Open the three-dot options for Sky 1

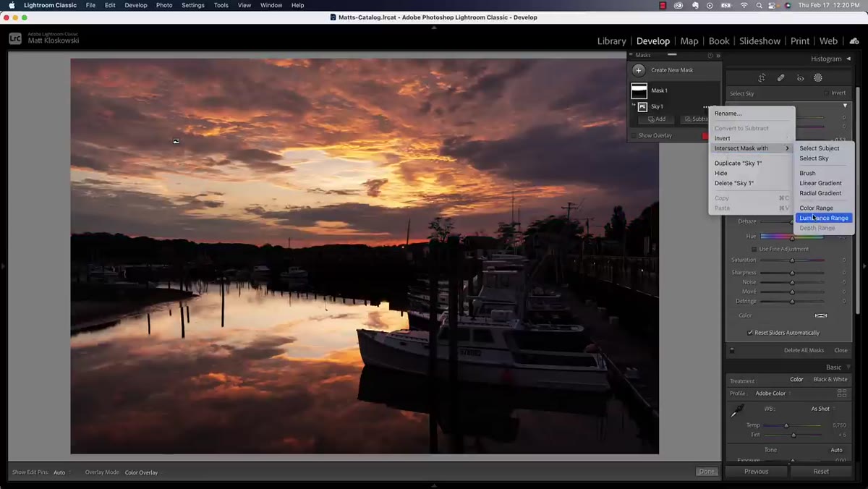coord(706,107)
